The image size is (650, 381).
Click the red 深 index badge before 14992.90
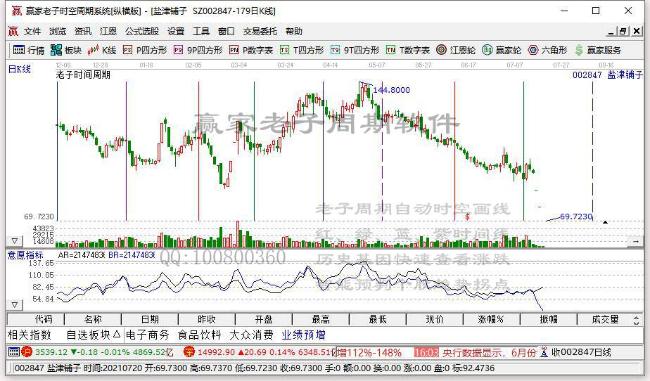coord(189,352)
